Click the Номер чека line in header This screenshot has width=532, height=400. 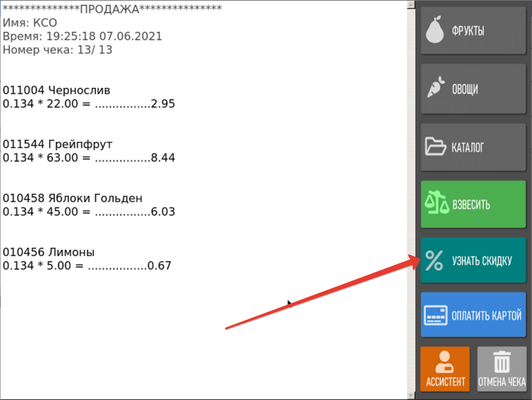(58, 50)
